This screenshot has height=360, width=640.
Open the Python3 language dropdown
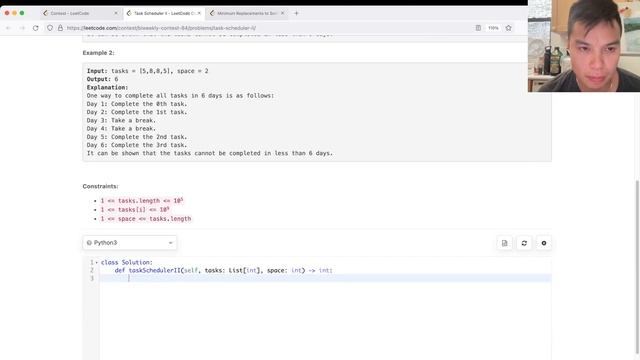pos(130,243)
